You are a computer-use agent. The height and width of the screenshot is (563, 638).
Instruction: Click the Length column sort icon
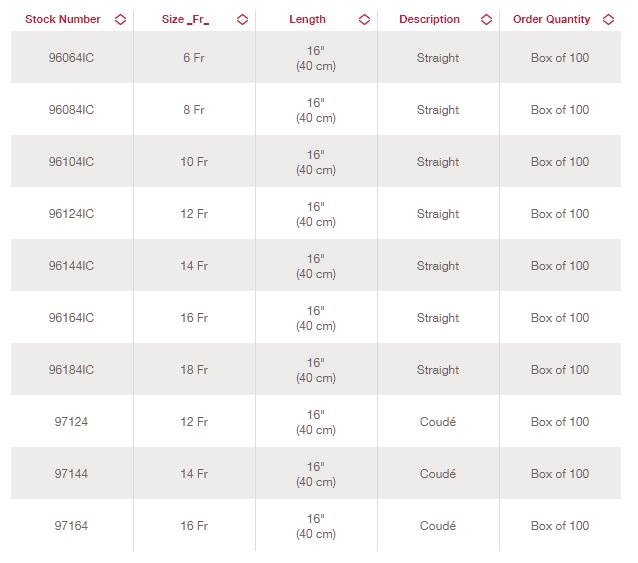365,19
